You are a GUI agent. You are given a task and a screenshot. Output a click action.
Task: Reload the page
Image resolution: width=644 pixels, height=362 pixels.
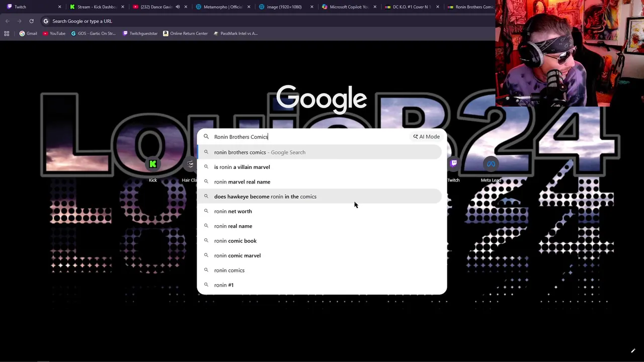tap(31, 21)
